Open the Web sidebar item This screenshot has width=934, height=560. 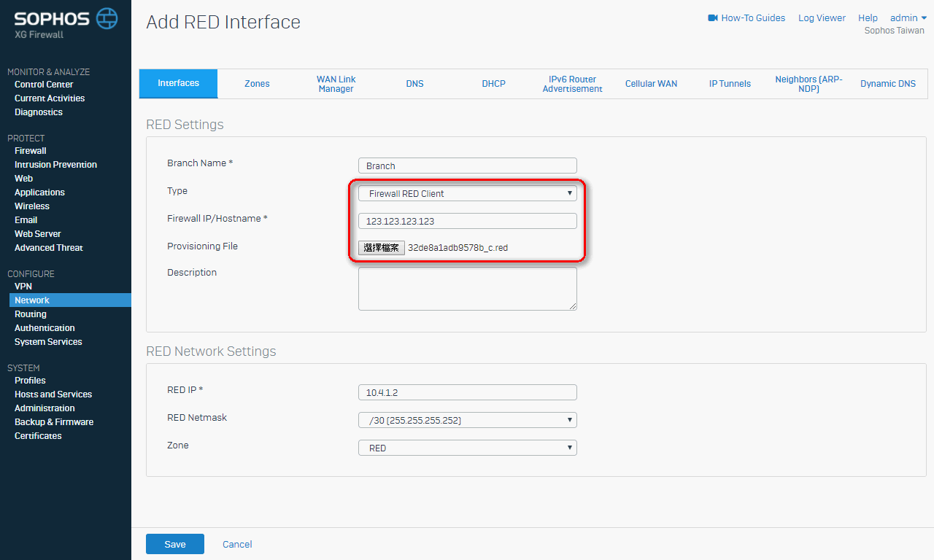point(23,179)
